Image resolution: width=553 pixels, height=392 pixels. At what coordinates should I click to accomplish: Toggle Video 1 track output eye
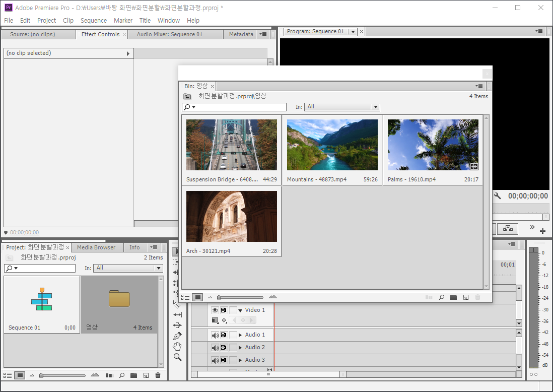pos(215,310)
